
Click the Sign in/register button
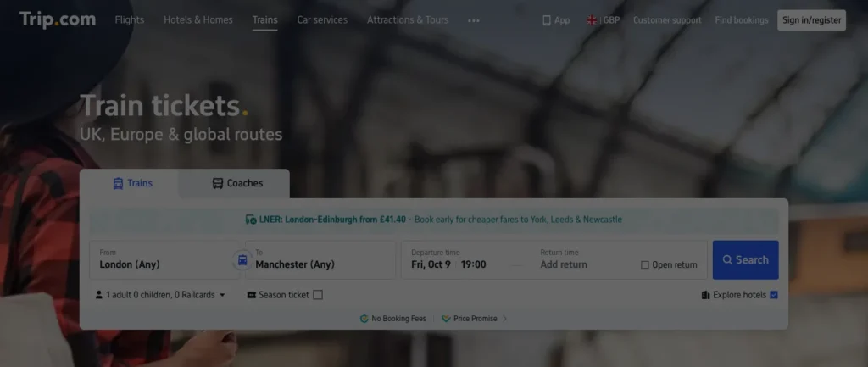pos(811,20)
